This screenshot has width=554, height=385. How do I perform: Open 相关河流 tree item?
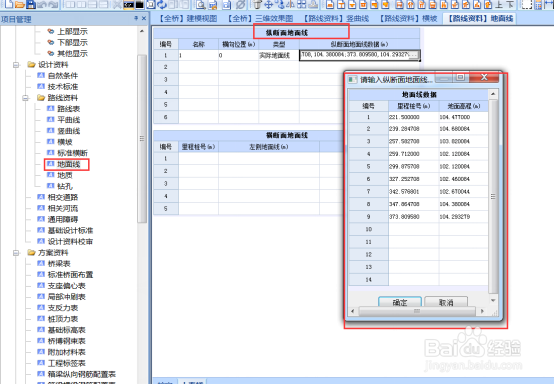point(58,208)
